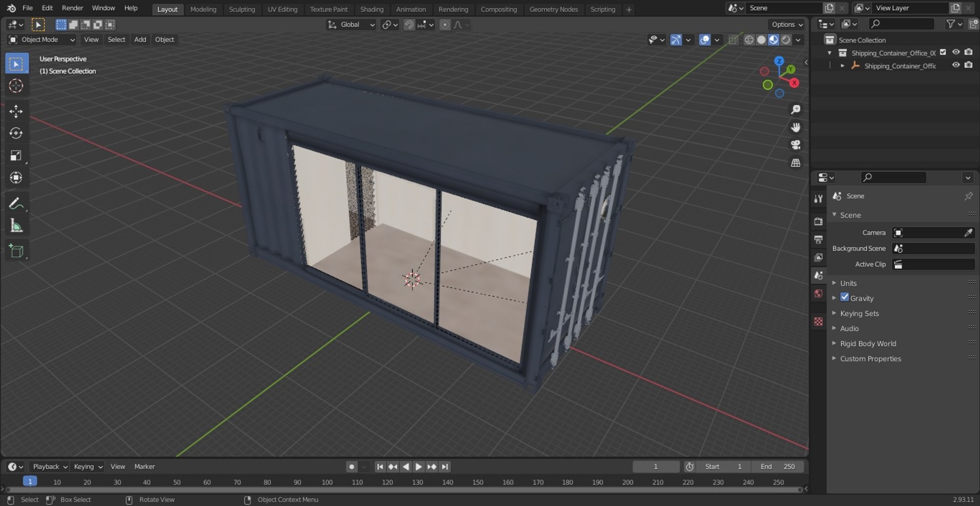This screenshot has height=506, width=980.
Task: Select the Select Box tool
Action: 16,64
